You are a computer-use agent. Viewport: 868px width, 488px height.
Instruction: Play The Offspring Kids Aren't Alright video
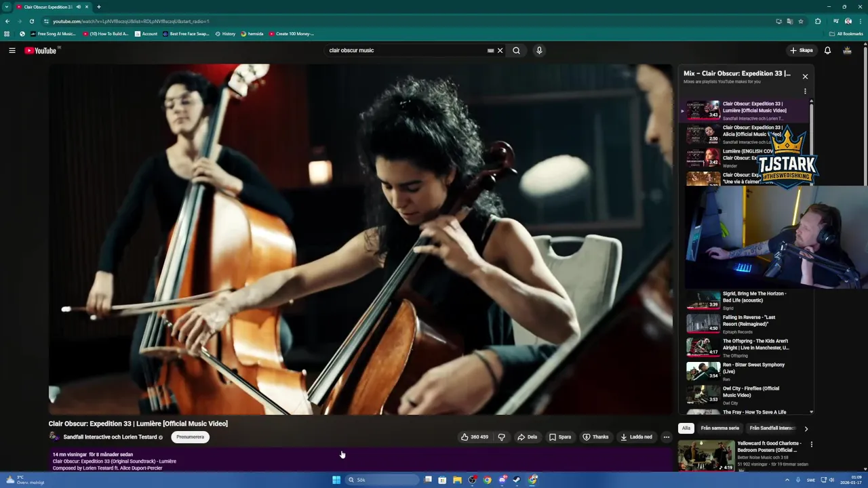[x=745, y=348]
